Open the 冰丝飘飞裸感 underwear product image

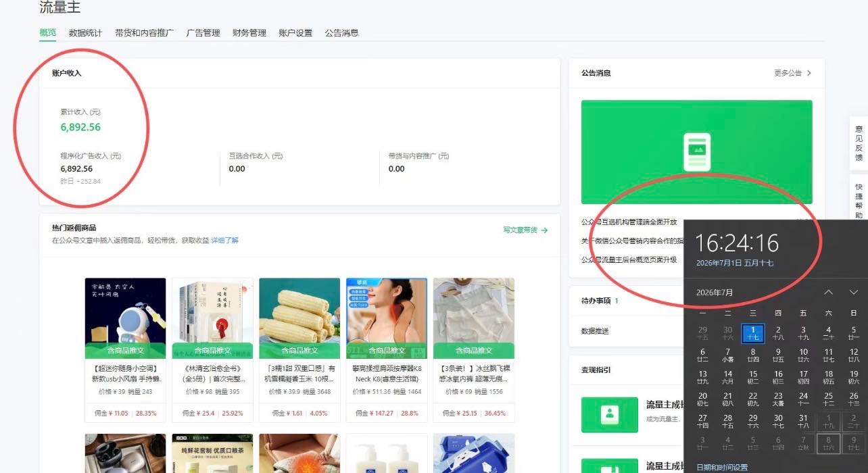(x=474, y=318)
